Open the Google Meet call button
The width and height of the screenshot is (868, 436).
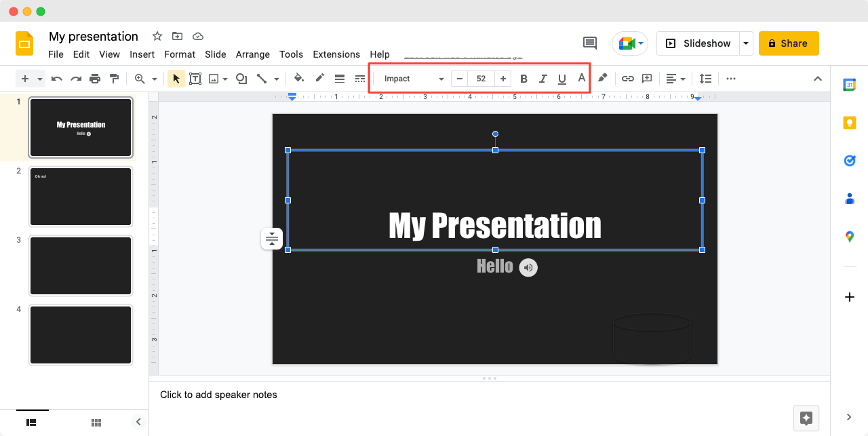point(630,43)
